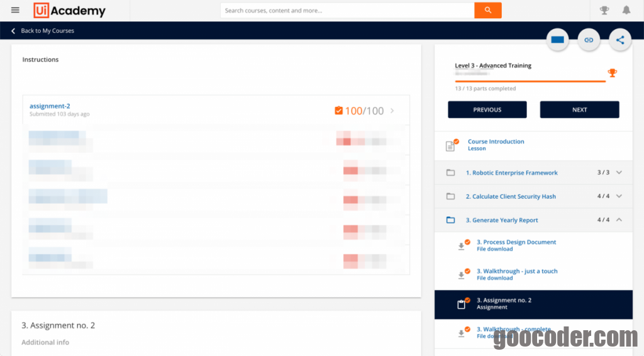Image resolution: width=644 pixels, height=356 pixels.
Task: Click the search courses input field
Action: (347, 11)
